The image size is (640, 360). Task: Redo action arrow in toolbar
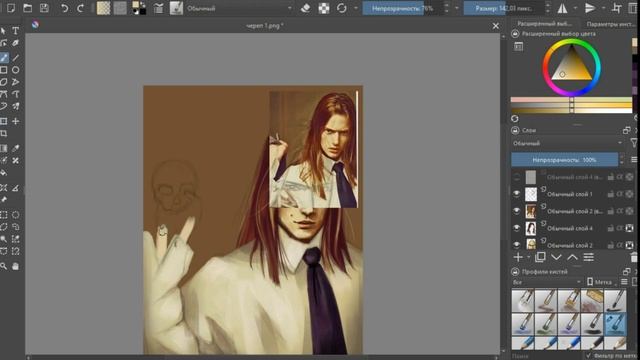pyautogui.click(x=80, y=8)
